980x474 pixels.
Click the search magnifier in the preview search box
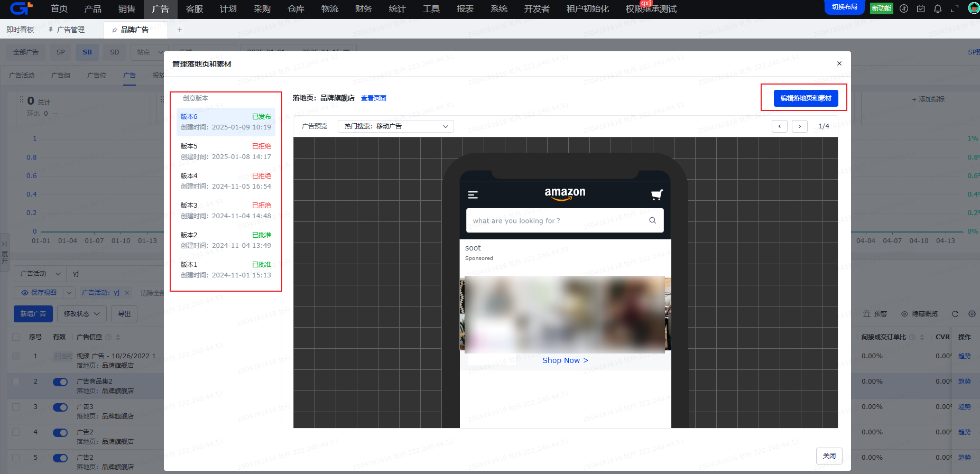(653, 220)
